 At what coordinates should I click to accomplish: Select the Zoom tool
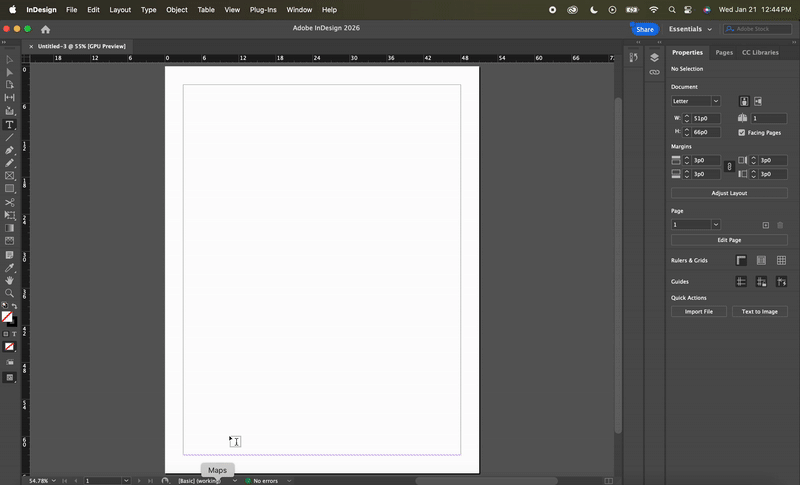pyautogui.click(x=9, y=293)
